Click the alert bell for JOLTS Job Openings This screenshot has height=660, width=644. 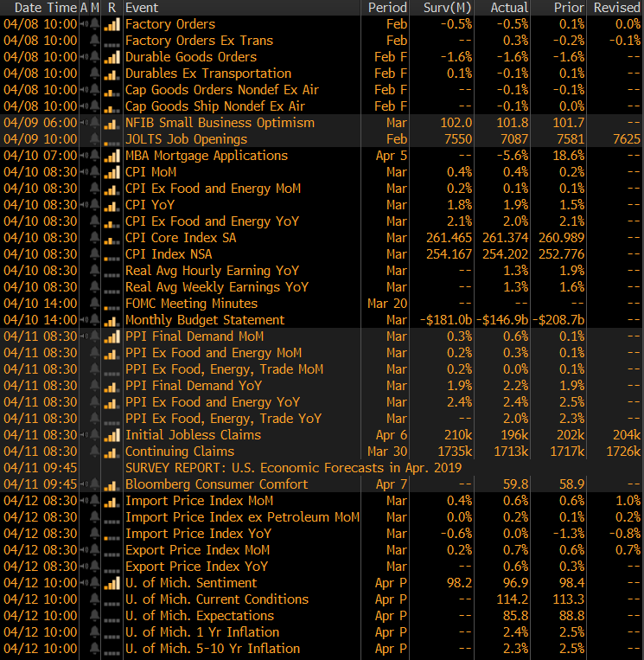[x=94, y=139]
